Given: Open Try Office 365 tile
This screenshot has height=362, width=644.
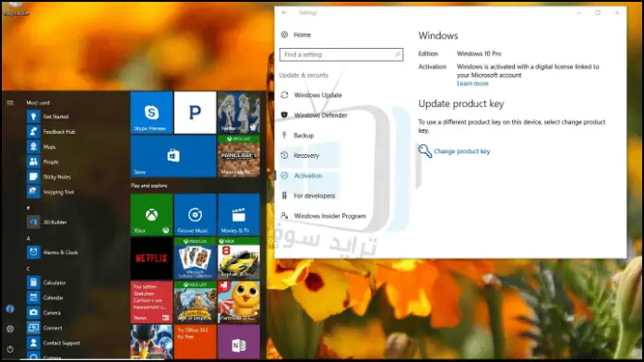Looking at the screenshot, I should point(195,342).
